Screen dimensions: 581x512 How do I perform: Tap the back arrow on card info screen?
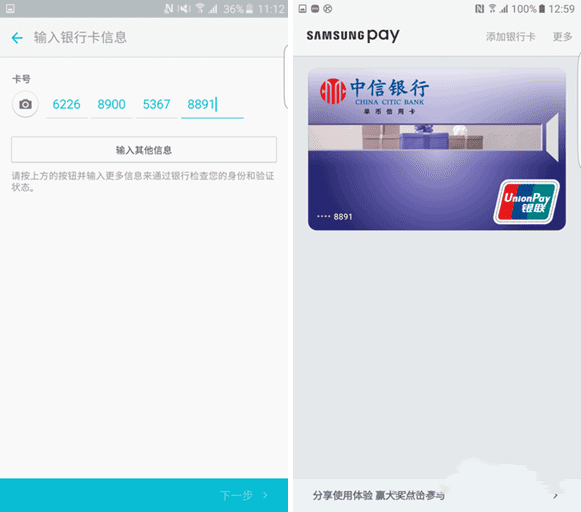pos(17,37)
